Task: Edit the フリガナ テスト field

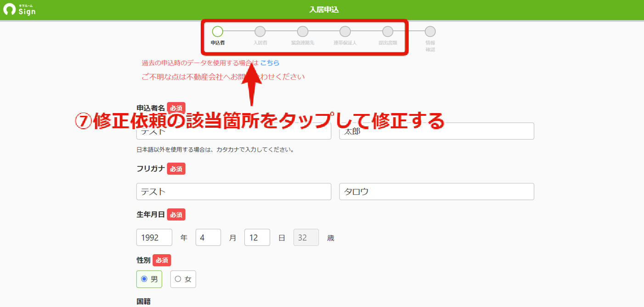Action: point(234,192)
